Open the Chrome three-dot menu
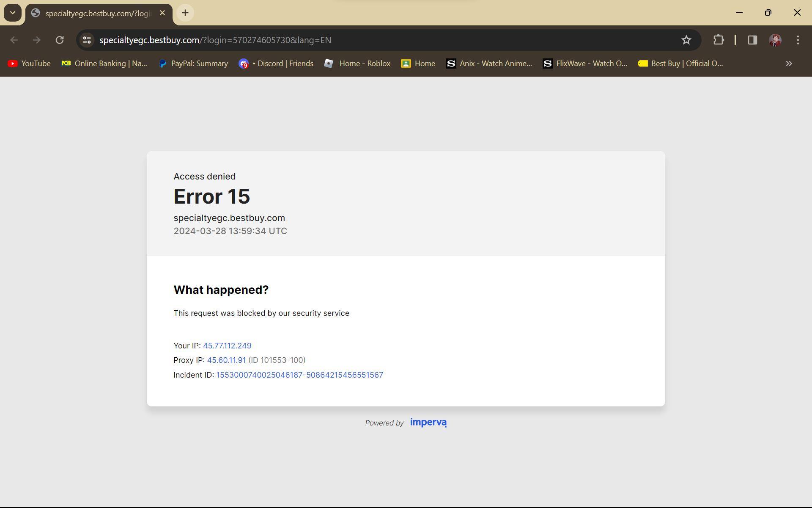 798,40
